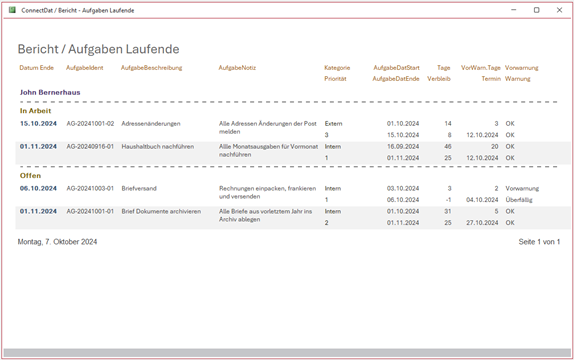Click the Überfällig warning status

pos(519,200)
